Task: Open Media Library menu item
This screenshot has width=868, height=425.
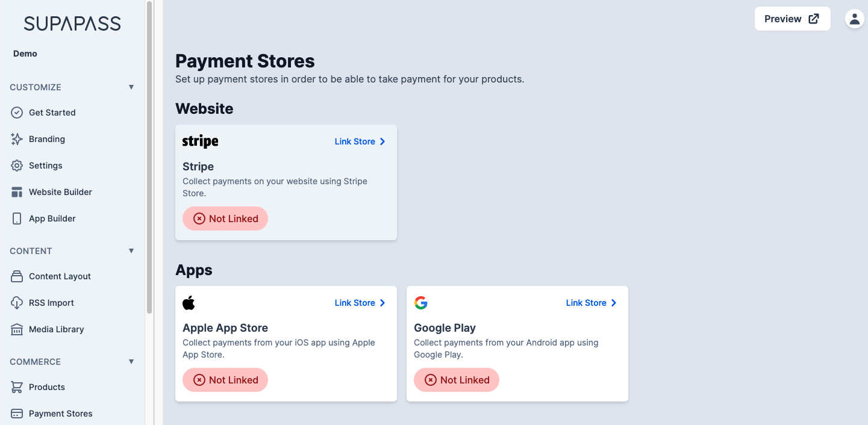Action: point(72,329)
